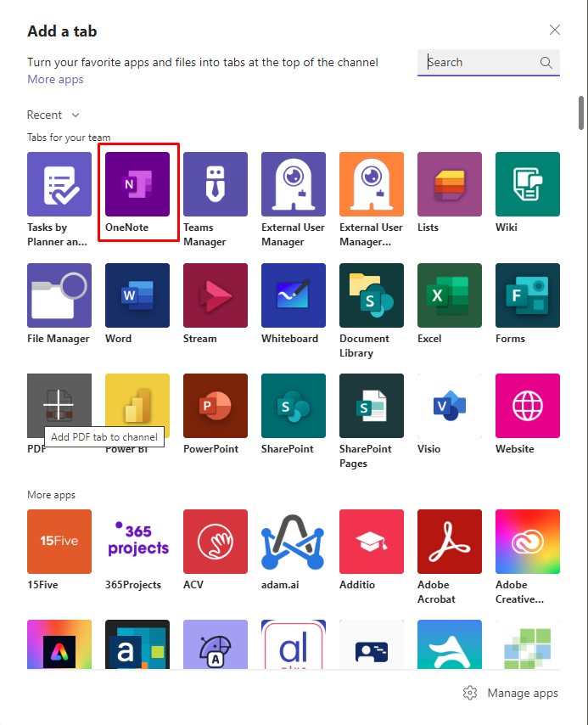588x725 pixels.
Task: Select the ACV app icon
Action: click(216, 542)
